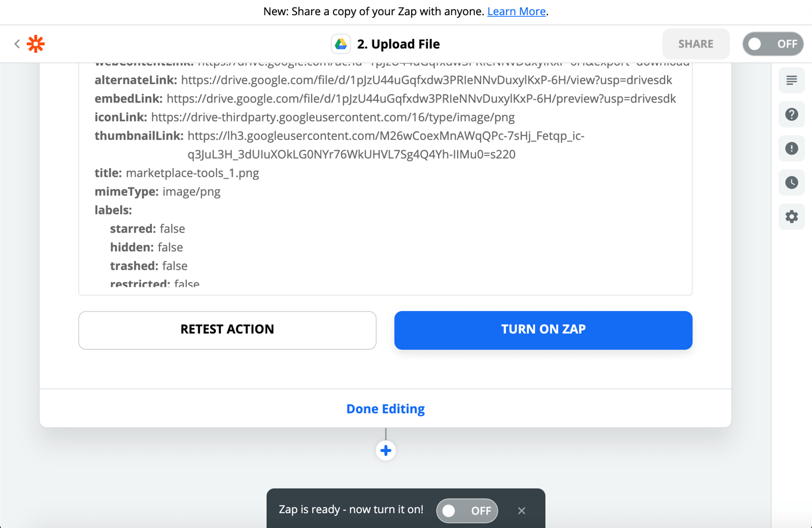812x528 pixels.
Task: Click the Google Drive icon in the header
Action: [x=341, y=43]
